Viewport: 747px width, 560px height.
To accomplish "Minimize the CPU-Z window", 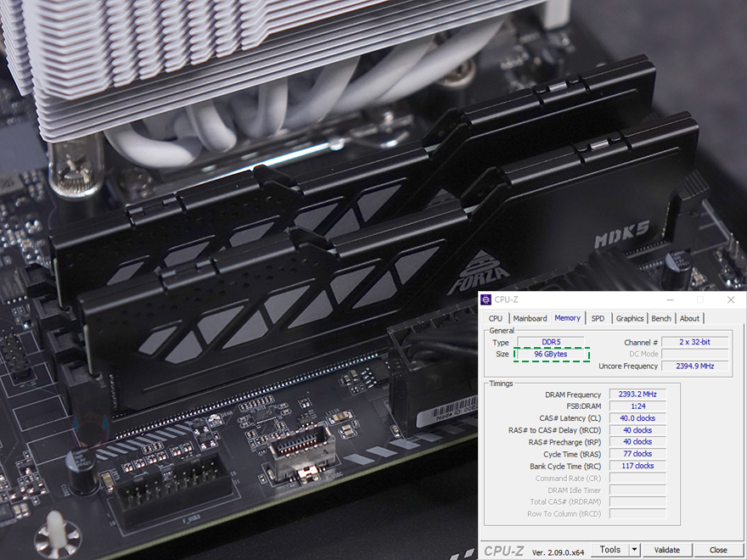I will click(670, 300).
